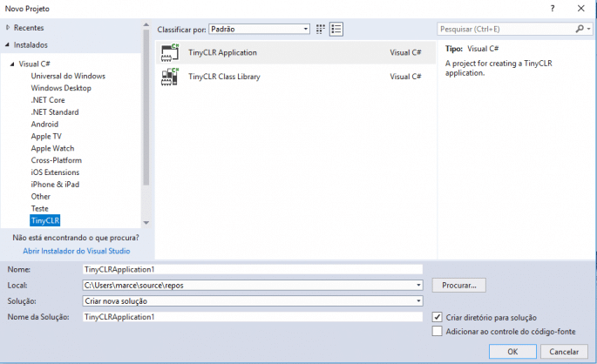
Task: Collapse the Visual C# tree node
Action: 12,64
